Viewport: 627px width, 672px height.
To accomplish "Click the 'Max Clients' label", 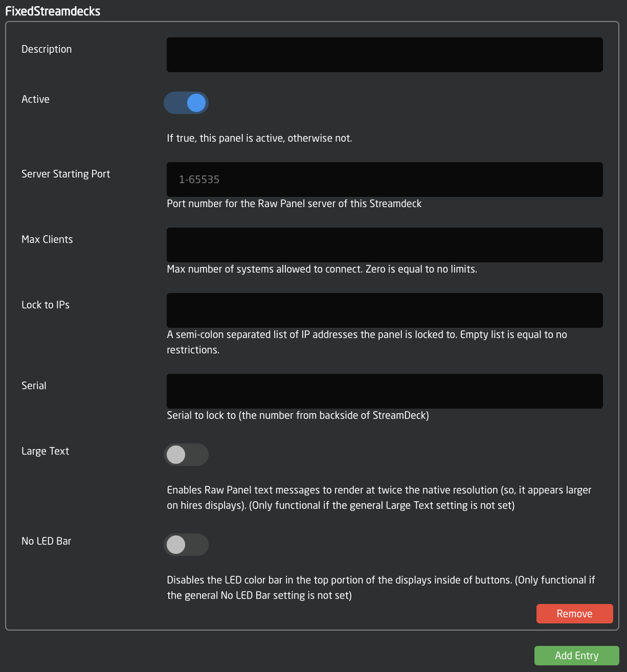I will click(47, 239).
